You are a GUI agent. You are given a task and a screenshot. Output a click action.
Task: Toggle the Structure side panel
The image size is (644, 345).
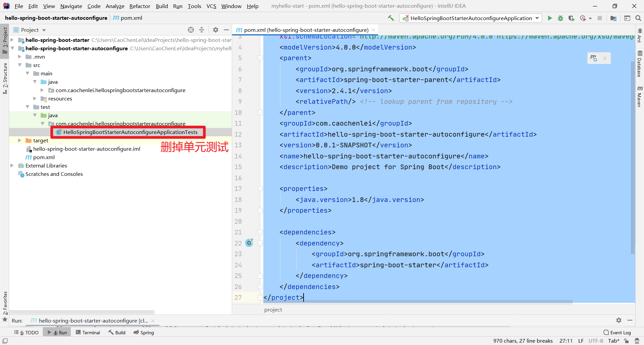tap(5, 78)
